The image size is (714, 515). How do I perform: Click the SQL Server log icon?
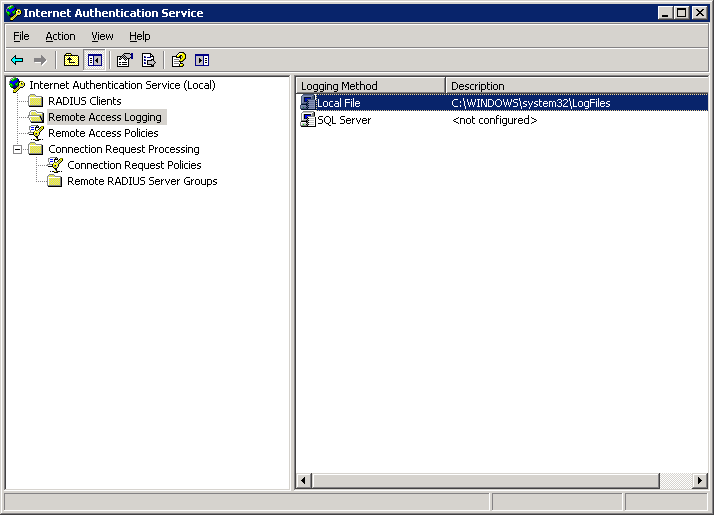308,120
